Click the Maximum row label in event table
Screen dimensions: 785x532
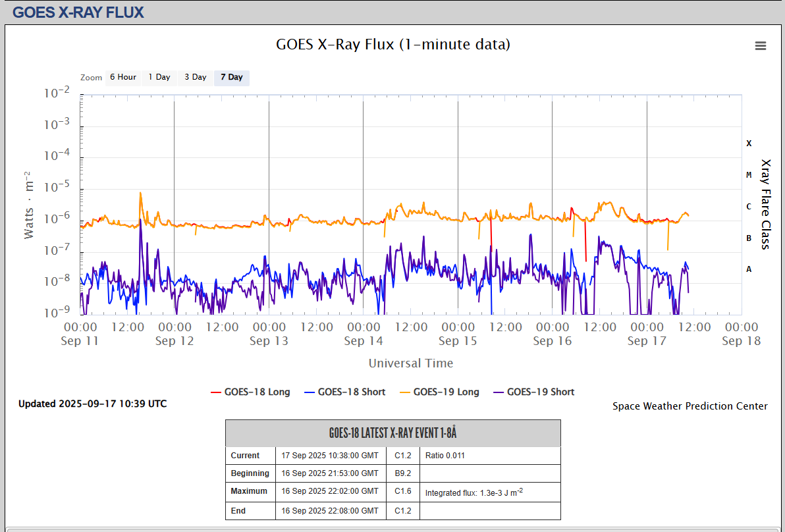[x=249, y=491]
